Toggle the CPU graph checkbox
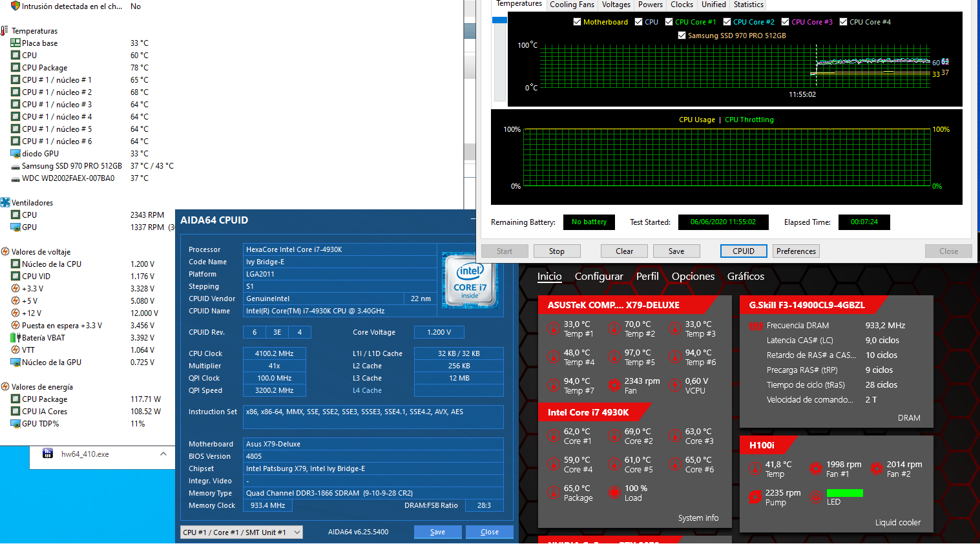This screenshot has height=546, width=980. click(638, 22)
